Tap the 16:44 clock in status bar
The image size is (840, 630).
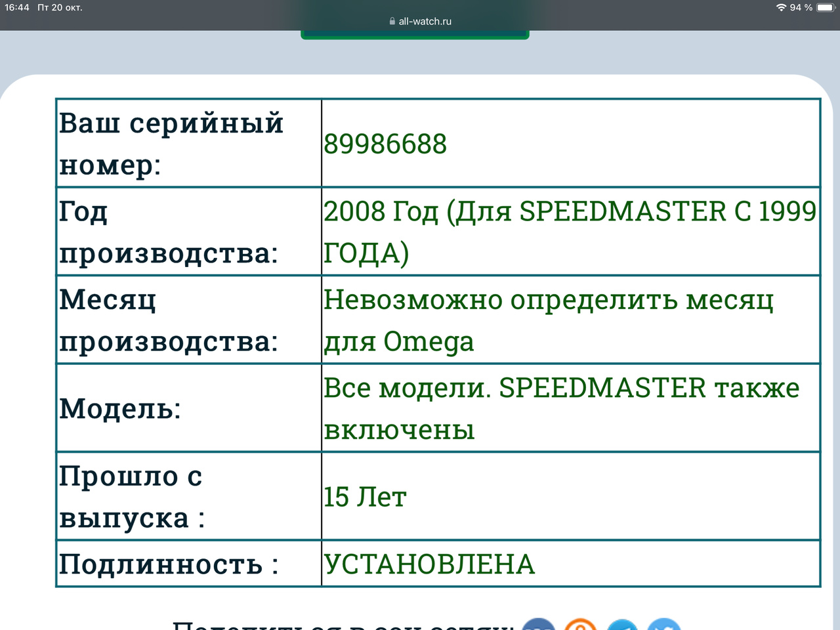(17, 7)
